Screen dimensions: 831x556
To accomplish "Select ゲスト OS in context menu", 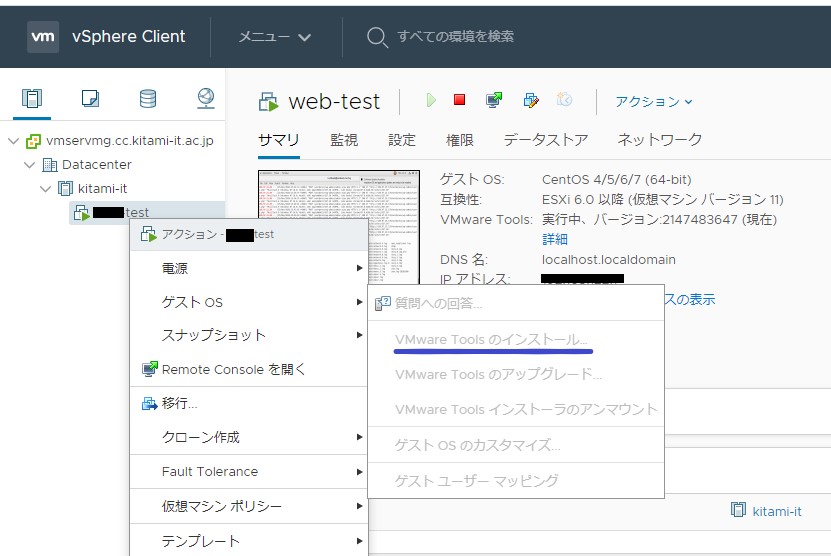I will pos(249,302).
